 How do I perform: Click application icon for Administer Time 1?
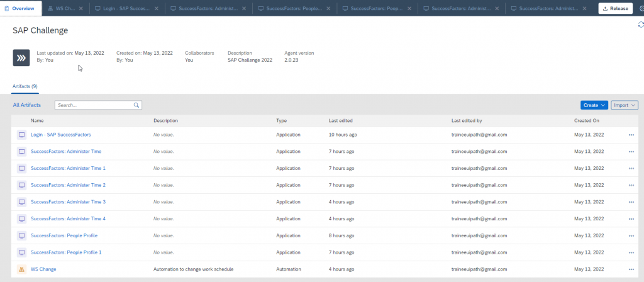coord(21,169)
